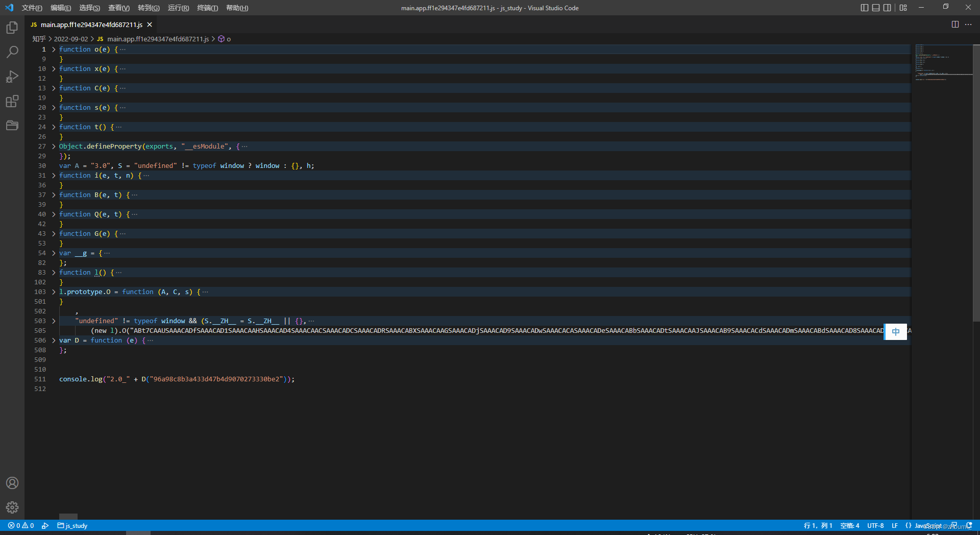The image size is (980, 535).
Task: Open the 编辑(E) menu
Action: point(61,8)
